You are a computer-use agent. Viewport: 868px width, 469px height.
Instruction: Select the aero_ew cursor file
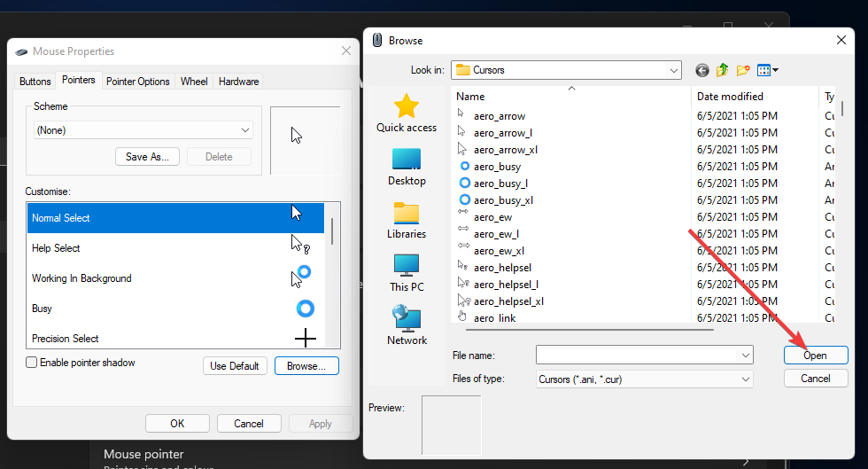pyautogui.click(x=492, y=217)
